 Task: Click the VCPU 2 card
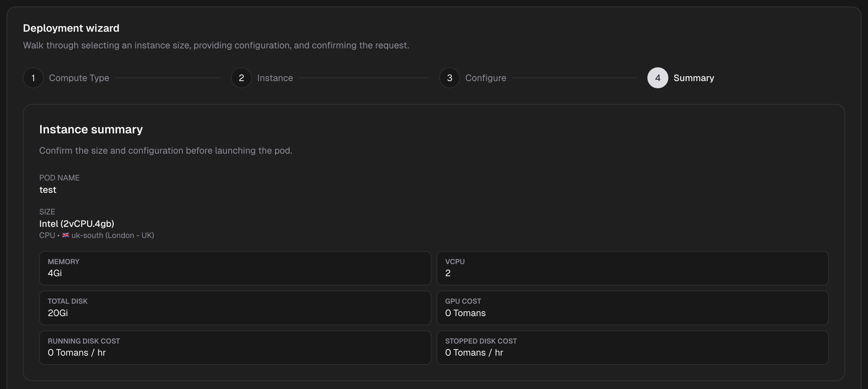click(632, 268)
